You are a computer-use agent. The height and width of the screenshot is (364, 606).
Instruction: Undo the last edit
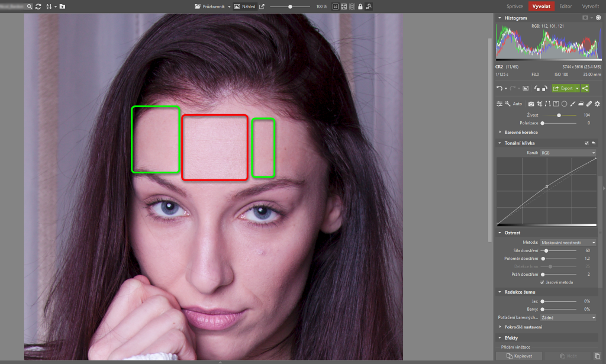click(499, 88)
